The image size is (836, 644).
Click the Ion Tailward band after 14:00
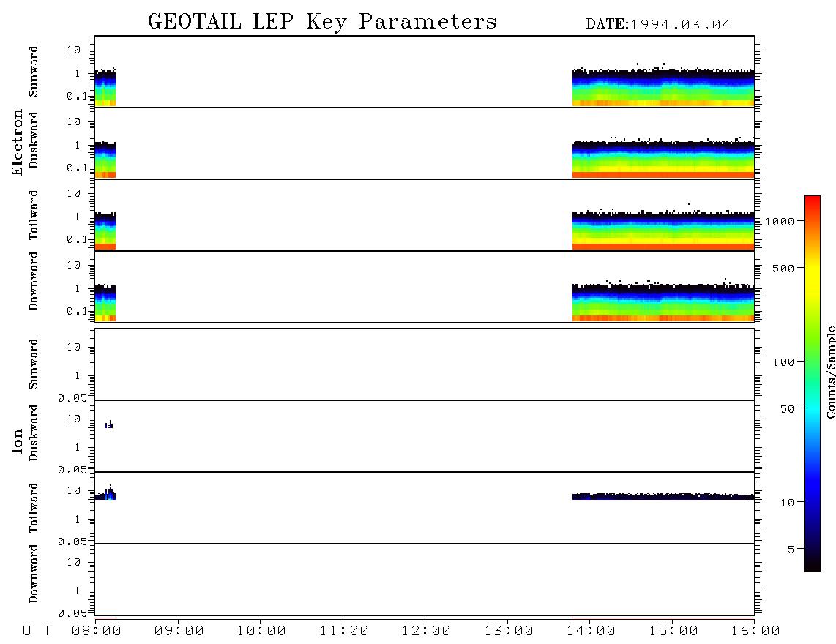pos(663,495)
